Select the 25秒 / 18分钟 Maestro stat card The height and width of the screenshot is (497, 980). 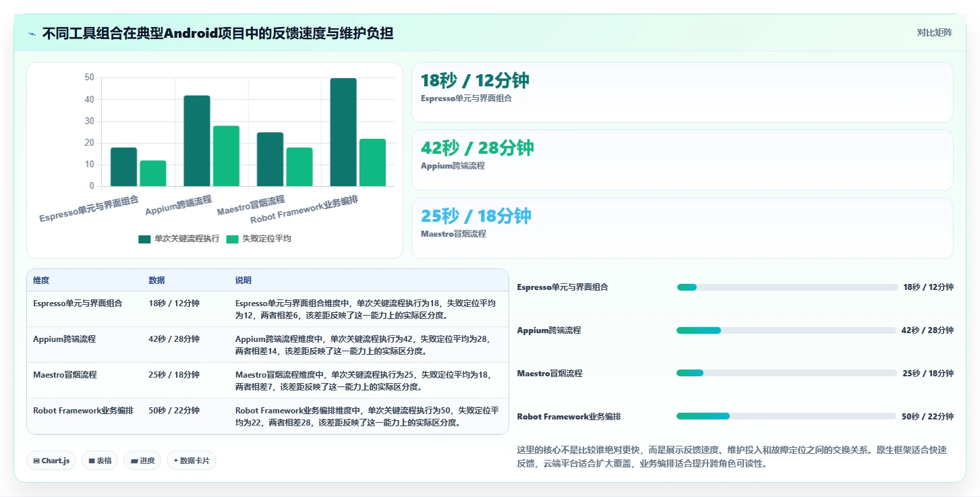coord(682,228)
